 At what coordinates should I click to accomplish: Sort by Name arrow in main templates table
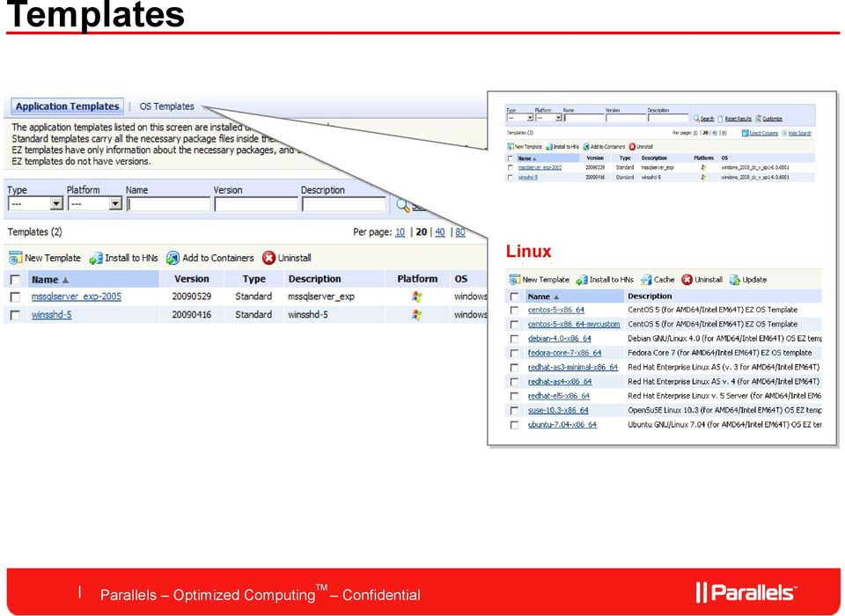(65, 280)
